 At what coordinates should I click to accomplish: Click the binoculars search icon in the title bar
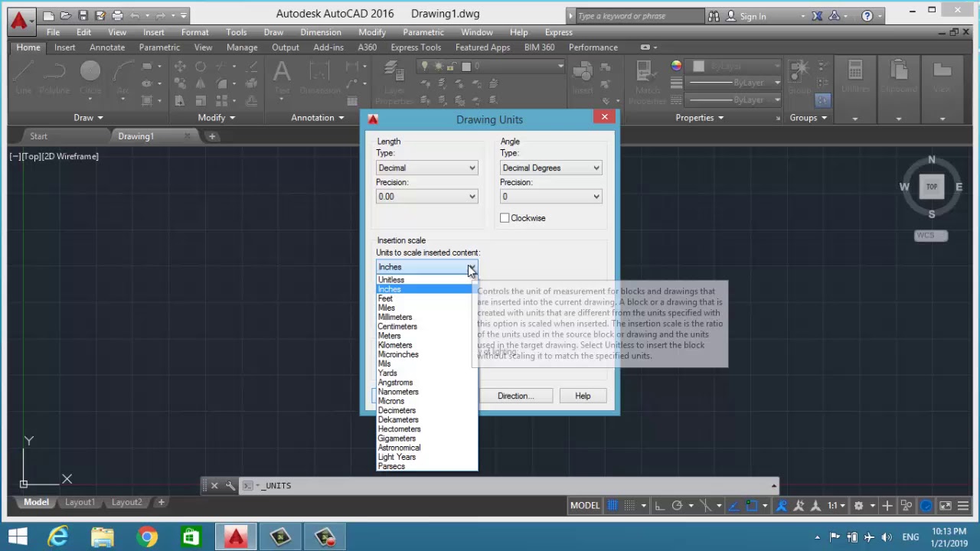click(714, 16)
